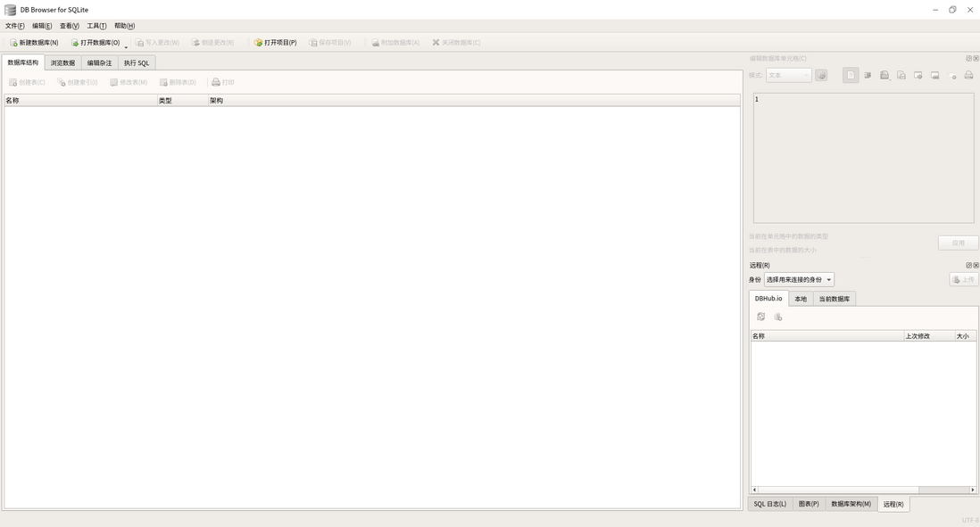980x527 pixels.
Task: Switch to the 数据库结构 tab
Action: (x=23, y=62)
